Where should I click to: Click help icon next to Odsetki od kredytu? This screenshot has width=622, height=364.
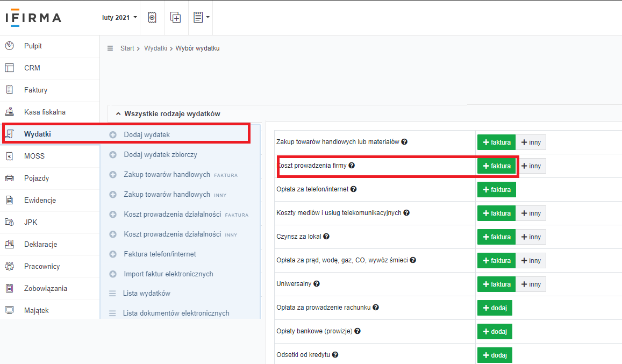tap(335, 354)
